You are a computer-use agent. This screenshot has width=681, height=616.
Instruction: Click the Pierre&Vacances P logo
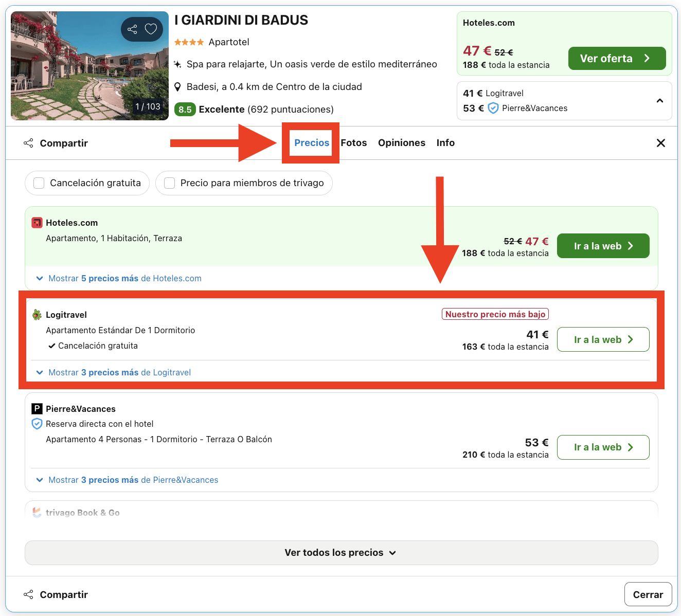pyautogui.click(x=37, y=408)
